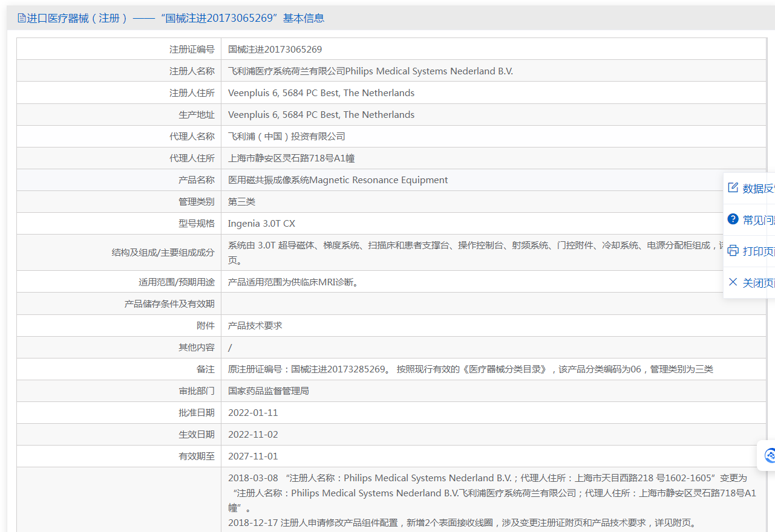This screenshot has height=532, width=775.
Task: Click the management class 第三类 value
Action: click(241, 201)
